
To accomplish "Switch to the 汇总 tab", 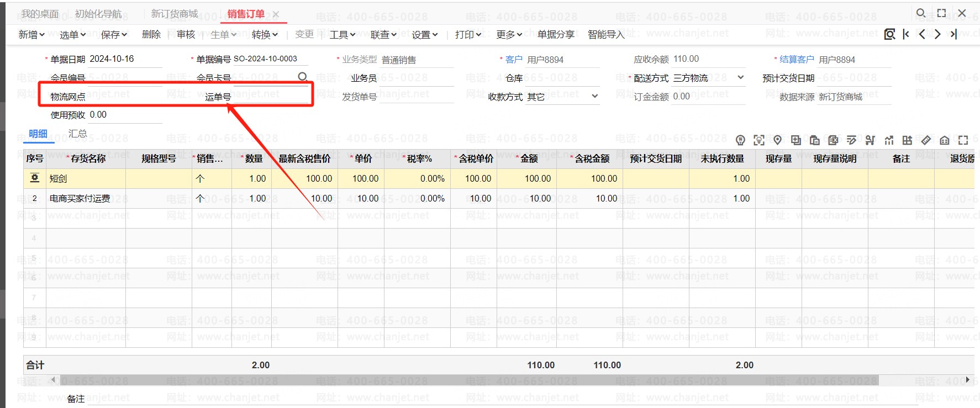I will (x=77, y=134).
